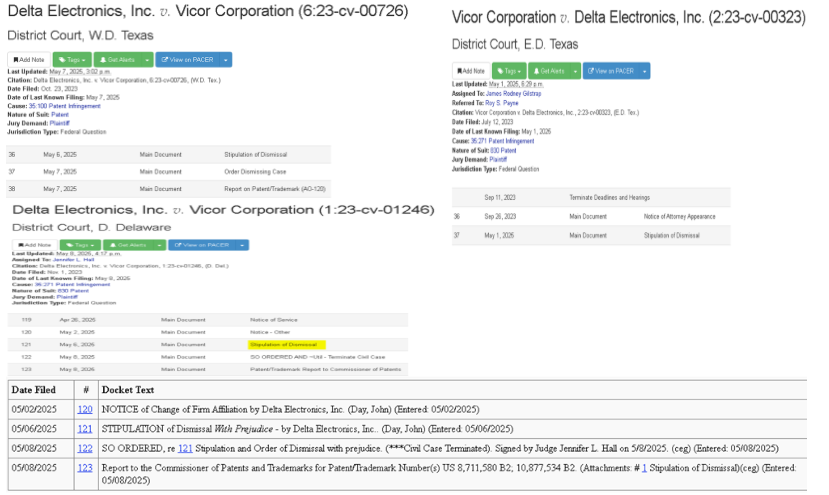Select SO ORDERED Terminate Civil Case row 122
This screenshot has width=829, height=495.
pos(208,357)
